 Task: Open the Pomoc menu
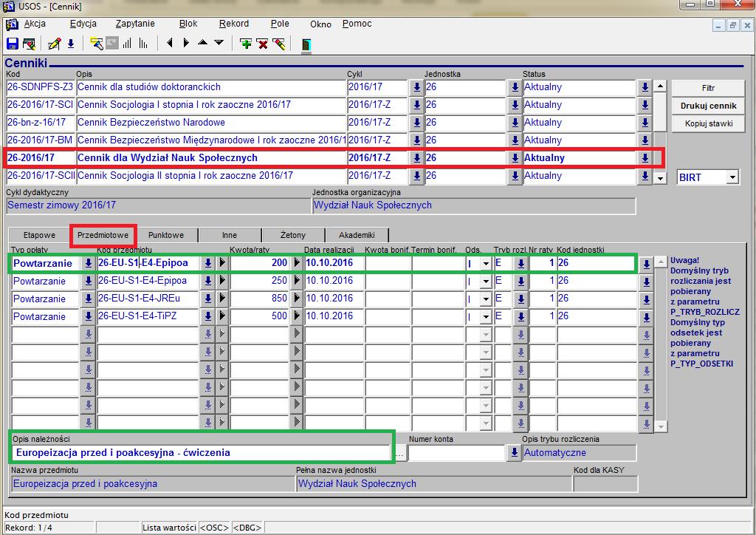click(x=357, y=24)
